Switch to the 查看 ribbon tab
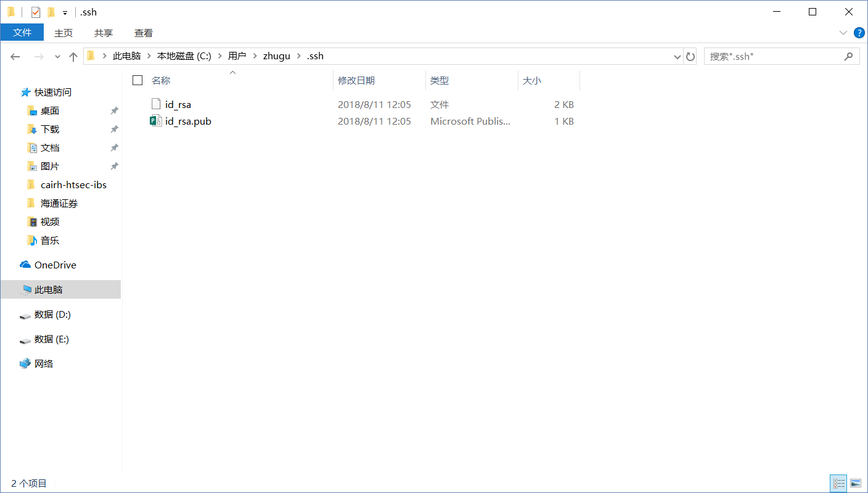Screen dimensions: 868x493 coord(144,33)
